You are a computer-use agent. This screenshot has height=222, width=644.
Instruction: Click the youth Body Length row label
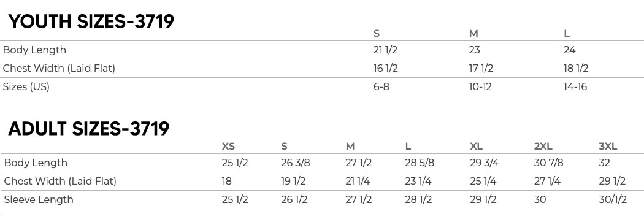(x=34, y=50)
